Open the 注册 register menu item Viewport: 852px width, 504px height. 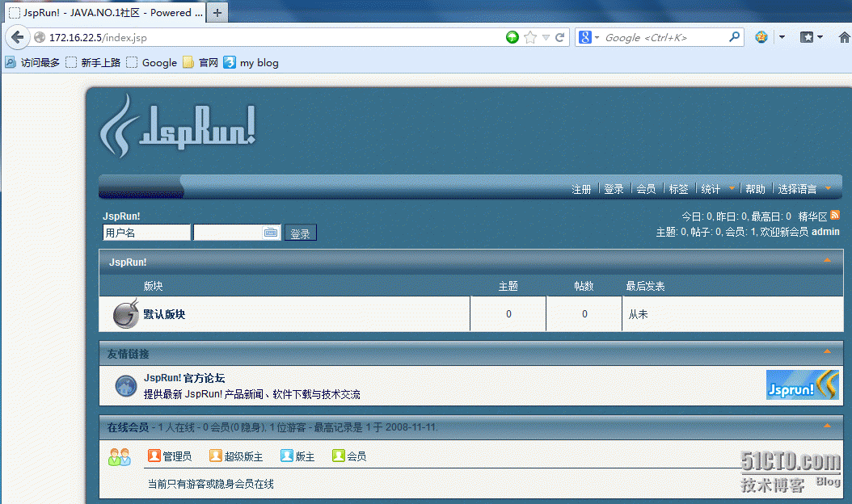pyautogui.click(x=581, y=189)
